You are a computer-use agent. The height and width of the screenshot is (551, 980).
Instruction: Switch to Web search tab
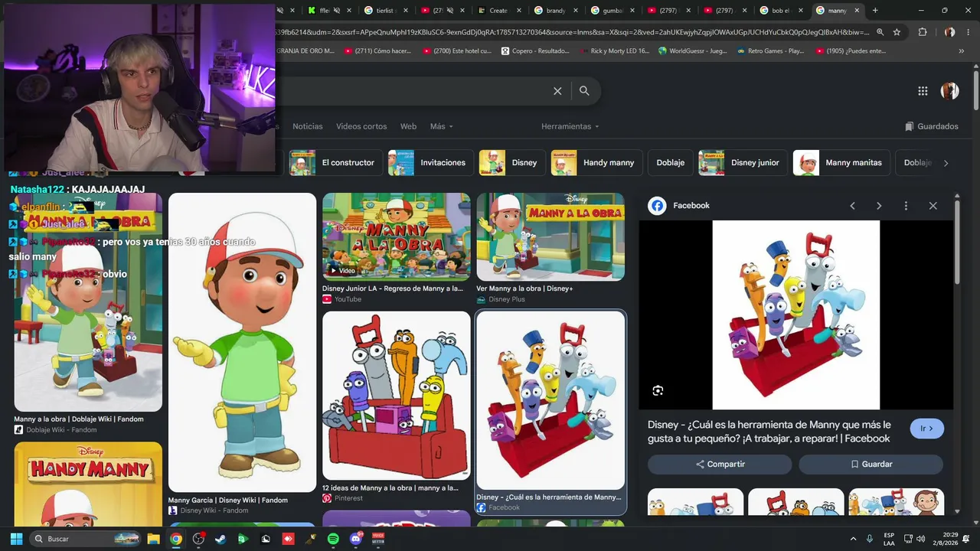409,126
